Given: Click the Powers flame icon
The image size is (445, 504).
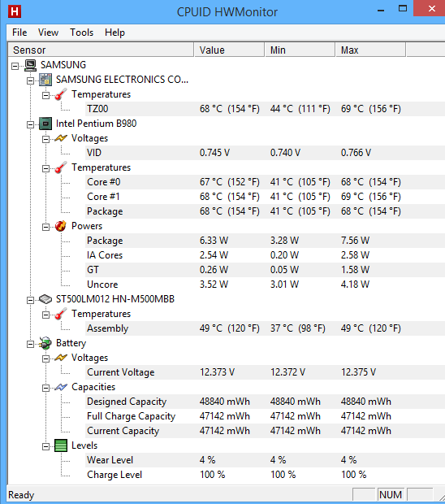Looking at the screenshot, I should [61, 226].
